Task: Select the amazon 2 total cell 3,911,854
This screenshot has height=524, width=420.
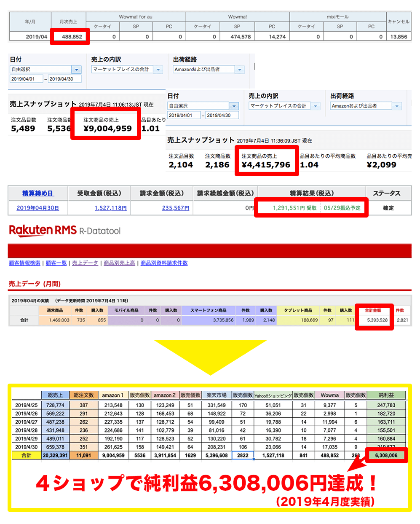Action: pyautogui.click(x=165, y=455)
